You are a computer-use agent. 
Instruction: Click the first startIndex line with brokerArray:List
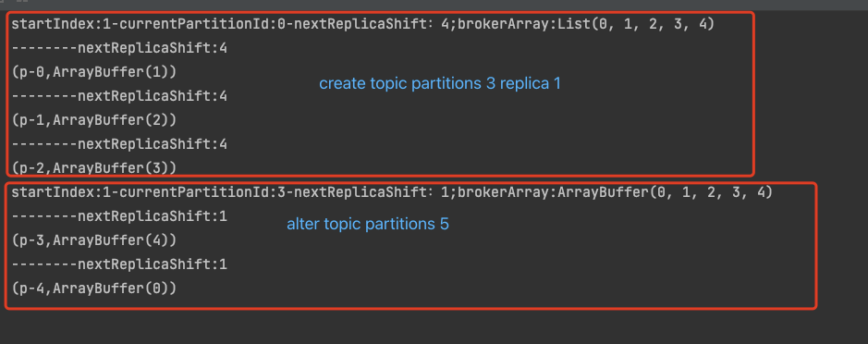pyautogui.click(x=363, y=24)
